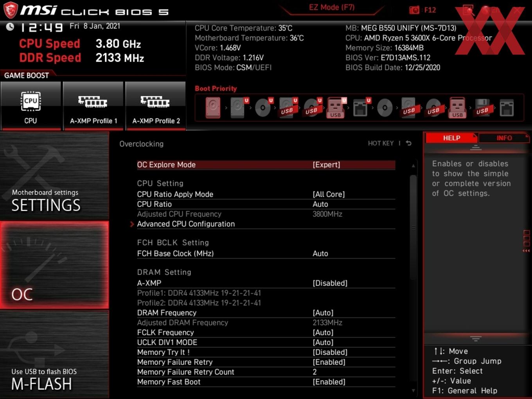Toggle the A-XMP Disabled setting
532x399 pixels.
coord(266,283)
